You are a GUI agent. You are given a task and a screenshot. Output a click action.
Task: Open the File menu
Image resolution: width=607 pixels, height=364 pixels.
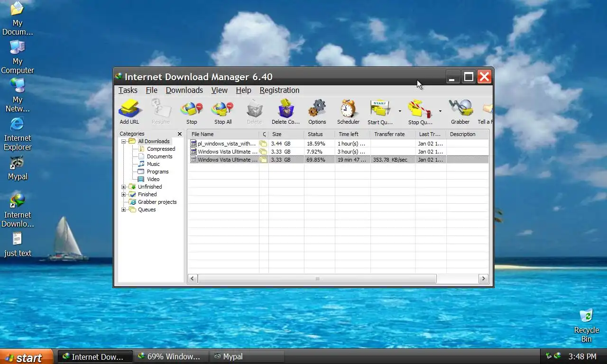click(152, 90)
